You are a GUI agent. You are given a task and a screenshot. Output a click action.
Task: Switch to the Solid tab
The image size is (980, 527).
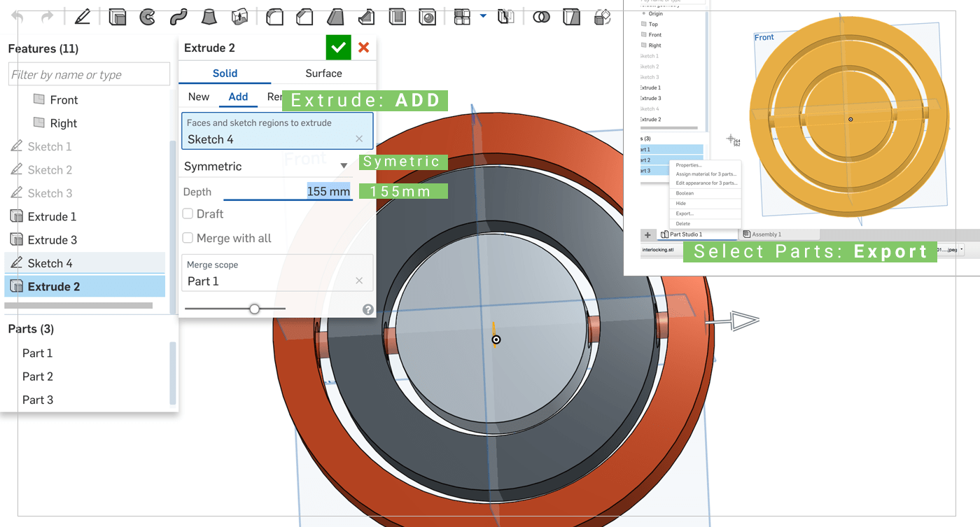click(225, 73)
